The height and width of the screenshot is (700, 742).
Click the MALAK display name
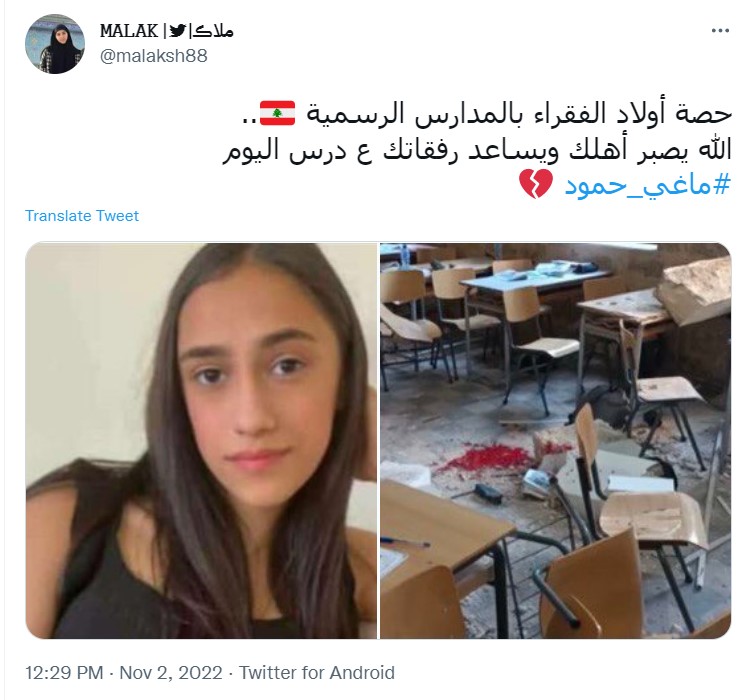[x=128, y=31]
